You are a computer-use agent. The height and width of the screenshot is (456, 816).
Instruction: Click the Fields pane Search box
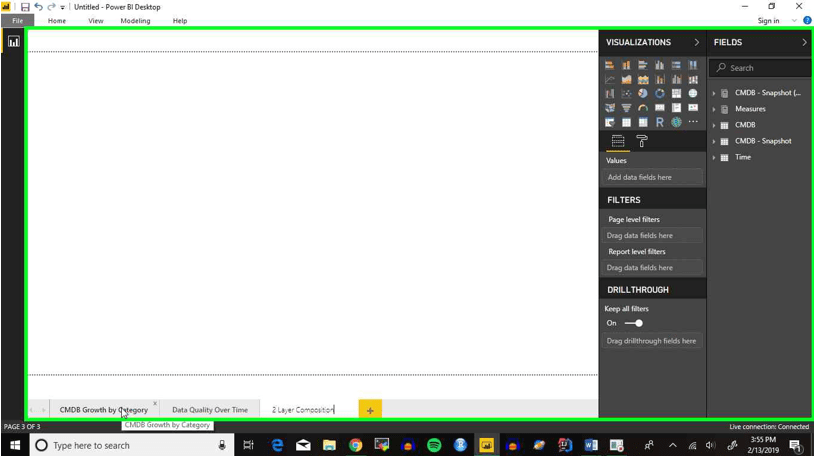759,68
